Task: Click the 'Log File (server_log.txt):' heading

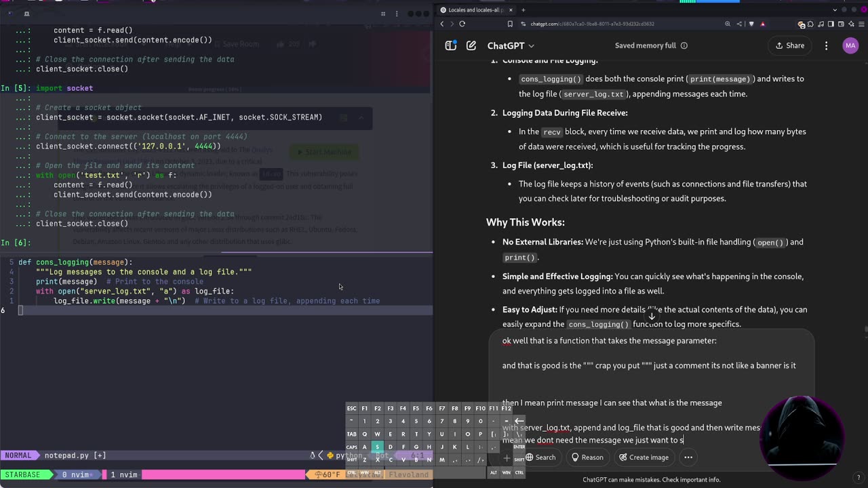Action: pos(548,165)
